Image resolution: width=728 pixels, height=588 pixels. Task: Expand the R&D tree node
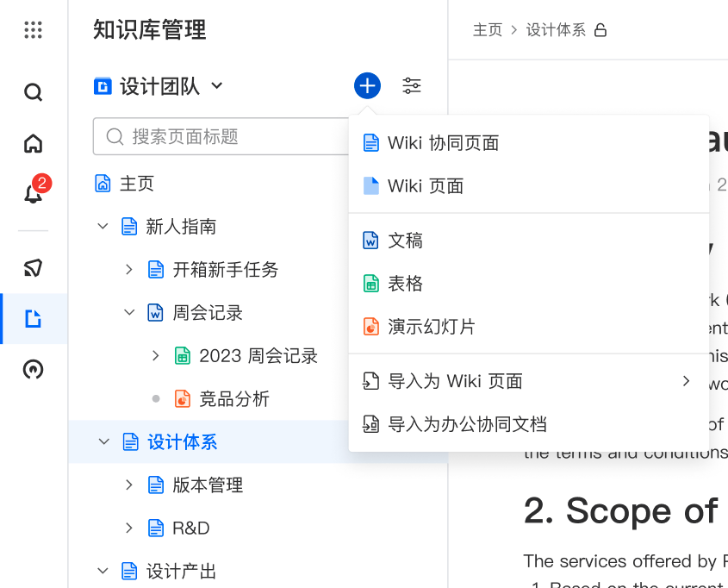pos(129,529)
